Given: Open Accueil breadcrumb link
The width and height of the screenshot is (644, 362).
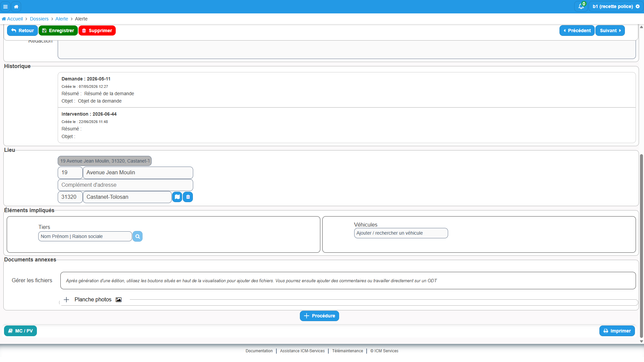Looking at the screenshot, I should [x=12, y=19].
